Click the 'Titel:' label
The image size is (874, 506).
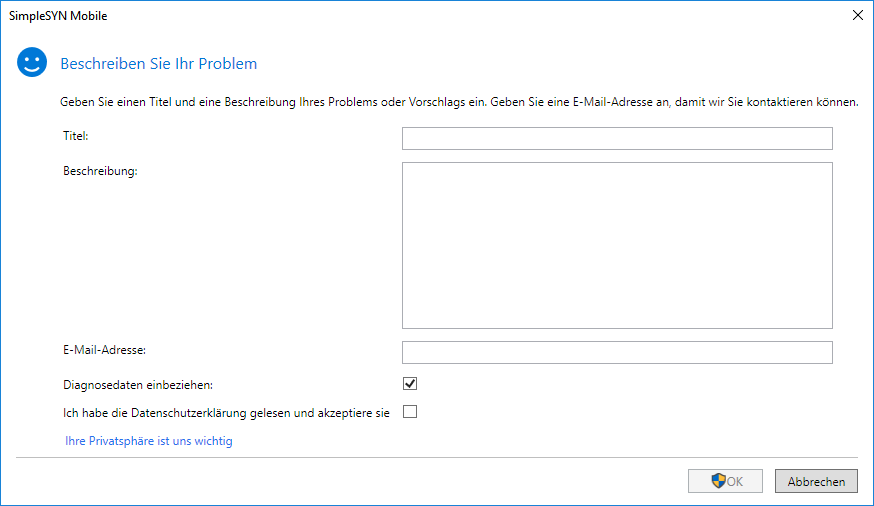pos(76,134)
